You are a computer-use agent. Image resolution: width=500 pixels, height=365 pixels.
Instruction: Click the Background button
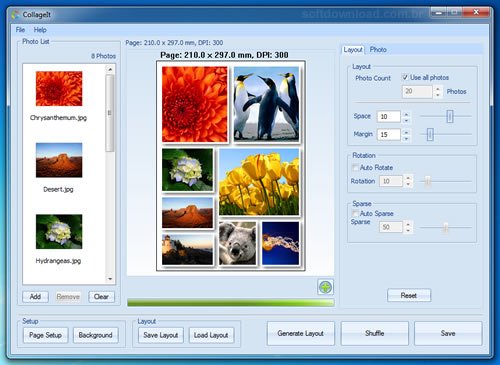(95, 335)
